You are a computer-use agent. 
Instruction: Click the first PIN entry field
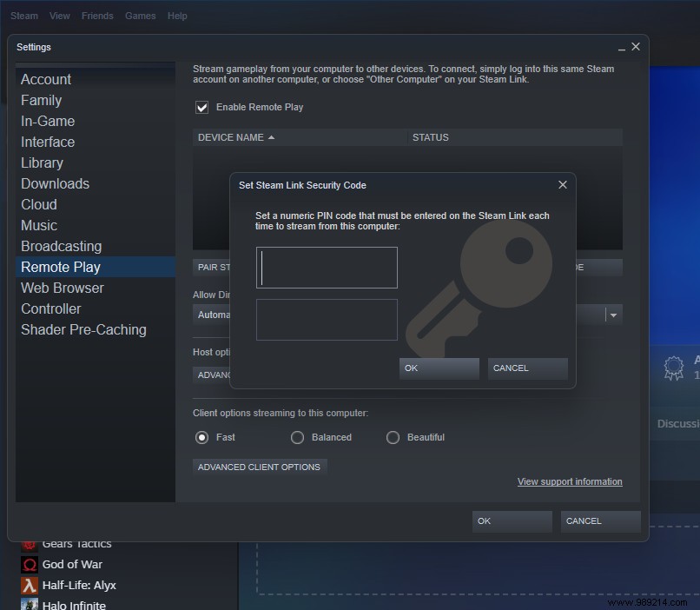coord(327,268)
